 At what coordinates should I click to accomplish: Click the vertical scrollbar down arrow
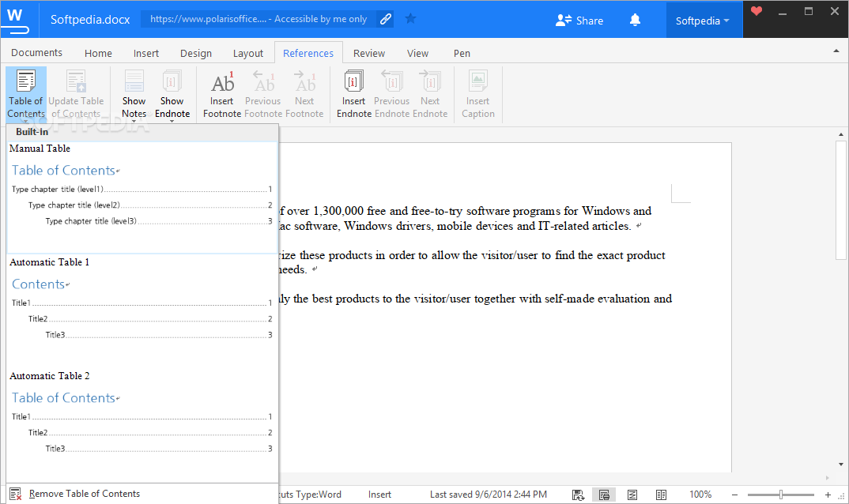pos(841,465)
